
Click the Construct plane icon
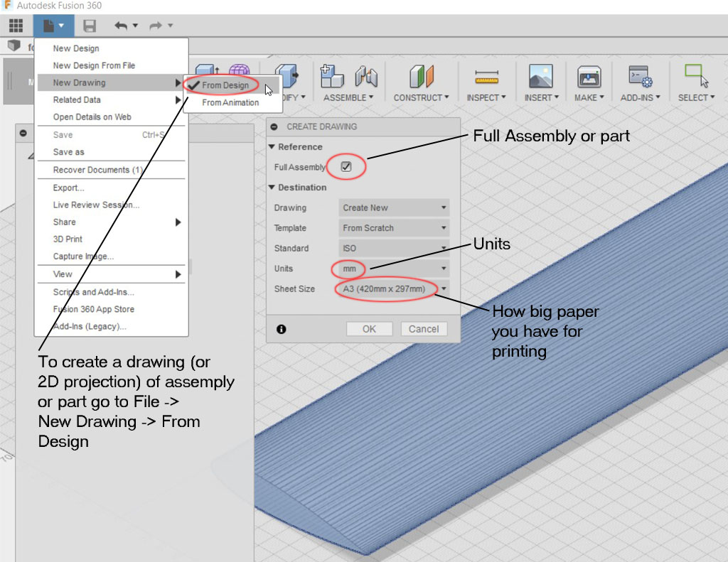422,76
